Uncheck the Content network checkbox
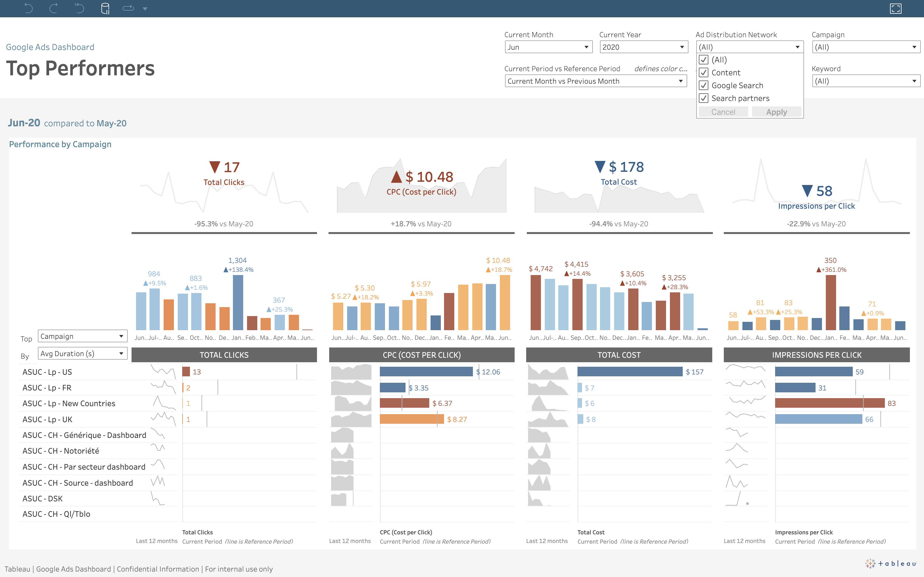The image size is (924, 577). 704,72
